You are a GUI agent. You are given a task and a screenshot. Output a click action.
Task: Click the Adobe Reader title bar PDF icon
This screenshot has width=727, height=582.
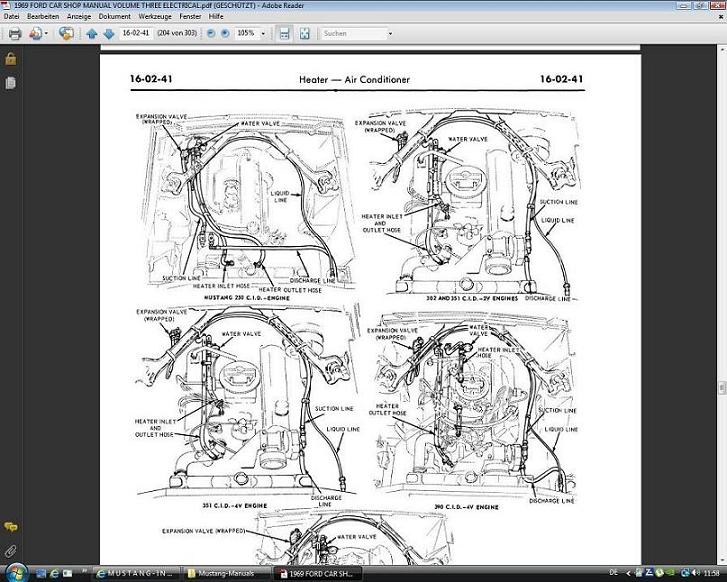[5, 6]
